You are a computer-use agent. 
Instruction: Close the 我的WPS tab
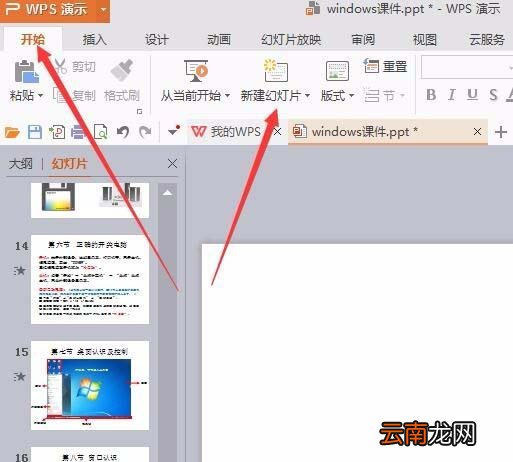pyautogui.click(x=277, y=132)
